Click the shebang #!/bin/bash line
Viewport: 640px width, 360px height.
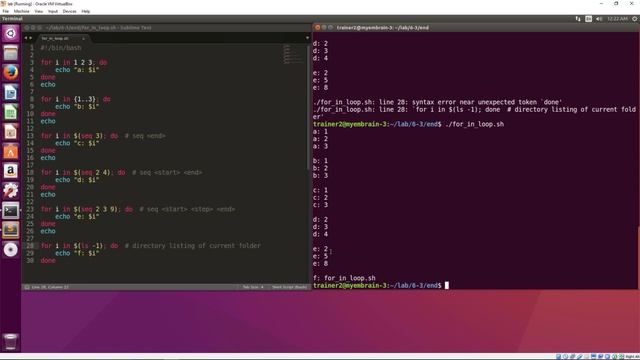point(61,48)
